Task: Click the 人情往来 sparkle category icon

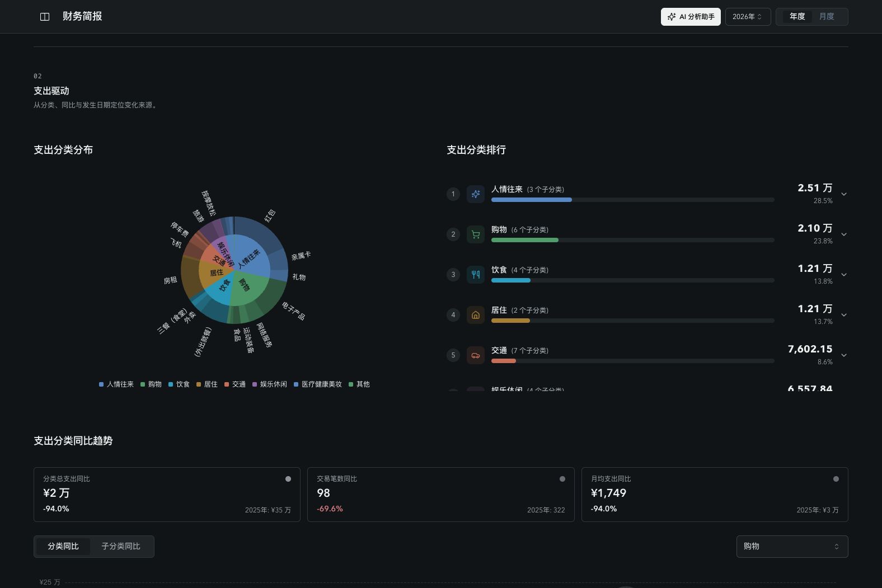Action: pyautogui.click(x=476, y=194)
